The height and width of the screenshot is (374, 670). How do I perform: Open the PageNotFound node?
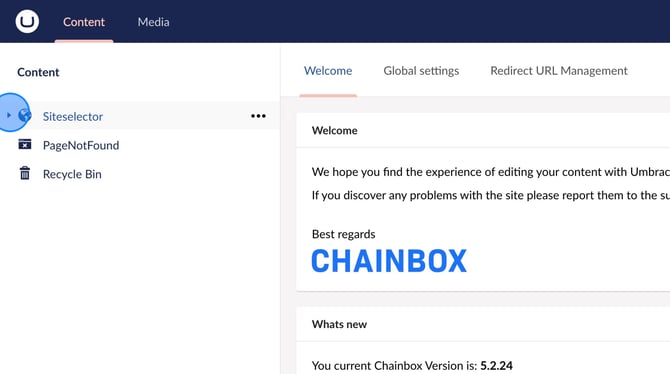[81, 145]
